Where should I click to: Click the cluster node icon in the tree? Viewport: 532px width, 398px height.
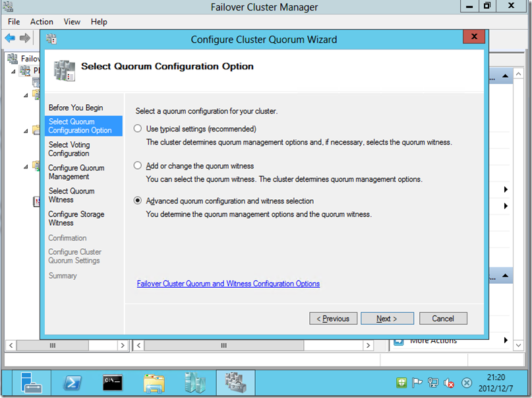click(x=25, y=71)
